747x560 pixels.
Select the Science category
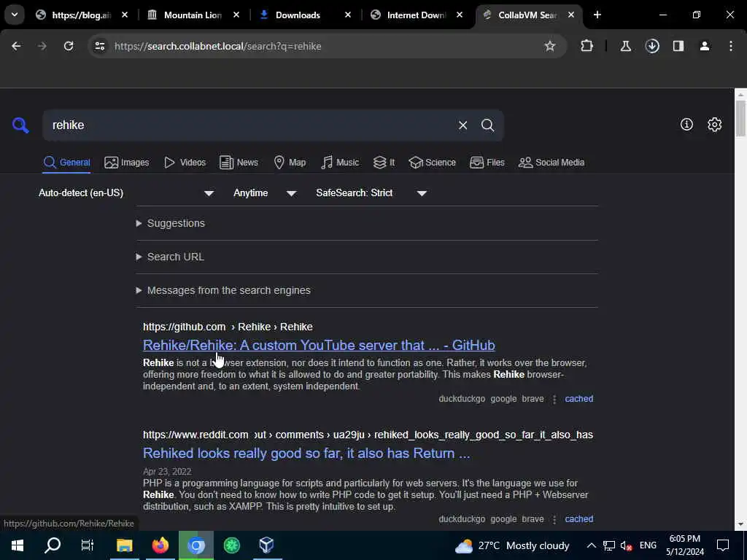point(432,163)
